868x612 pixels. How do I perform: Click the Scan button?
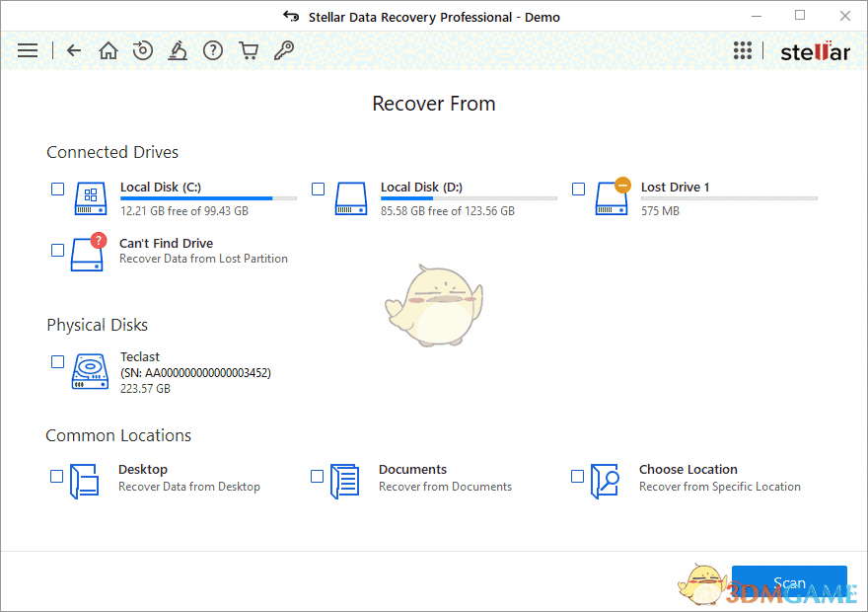pos(789,583)
